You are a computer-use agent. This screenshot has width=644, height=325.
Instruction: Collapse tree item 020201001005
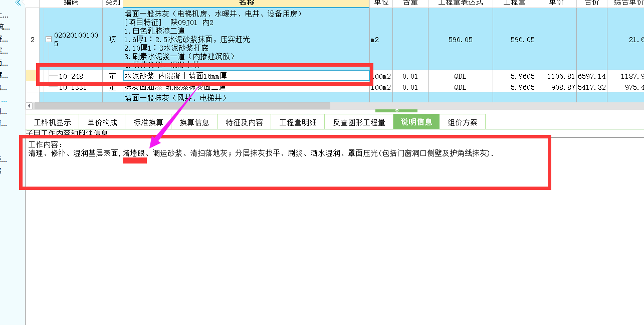tap(49, 40)
